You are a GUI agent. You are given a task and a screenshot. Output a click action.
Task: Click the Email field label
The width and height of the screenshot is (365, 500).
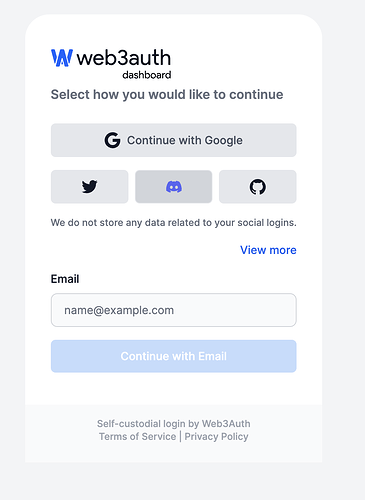65,279
